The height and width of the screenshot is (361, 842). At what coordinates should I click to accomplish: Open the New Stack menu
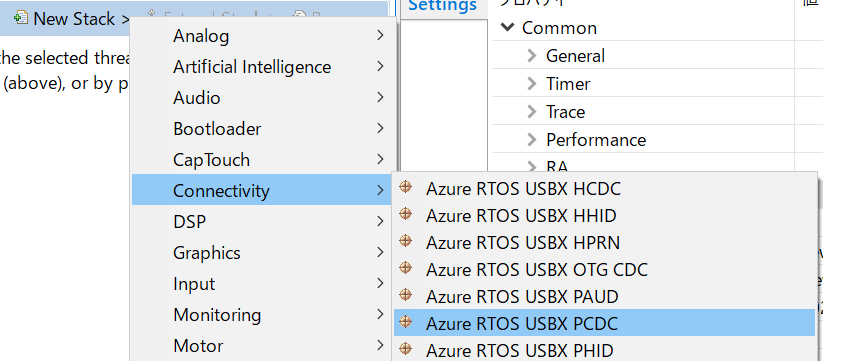pyautogui.click(x=72, y=19)
